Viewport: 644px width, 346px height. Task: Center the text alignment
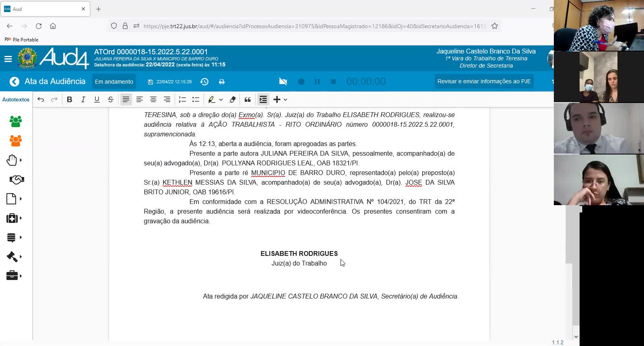click(153, 99)
